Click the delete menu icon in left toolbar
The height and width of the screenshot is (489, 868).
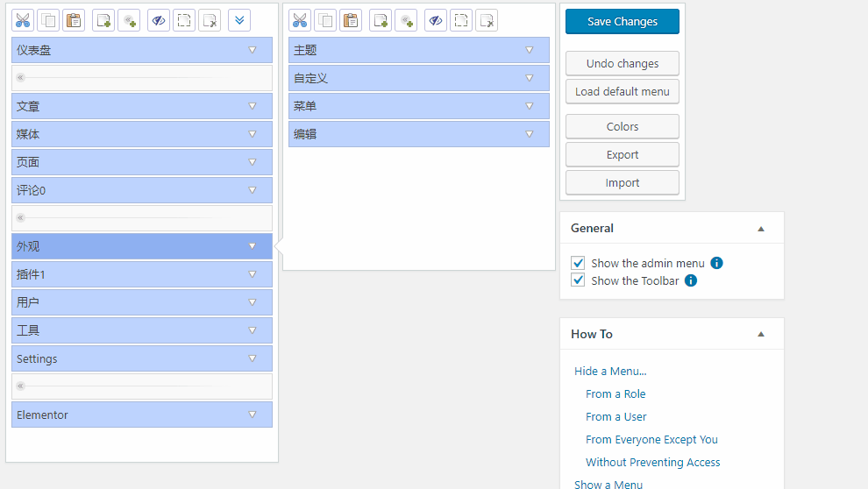(210, 21)
